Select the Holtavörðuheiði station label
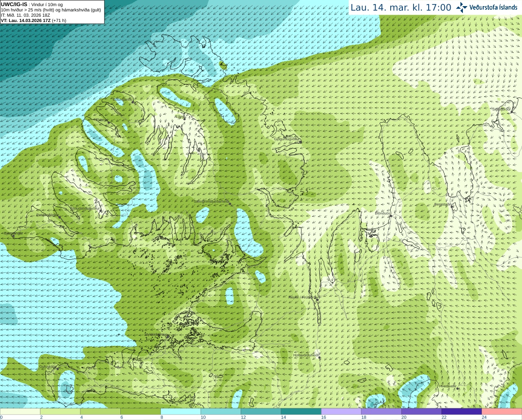 (x=306, y=355)
